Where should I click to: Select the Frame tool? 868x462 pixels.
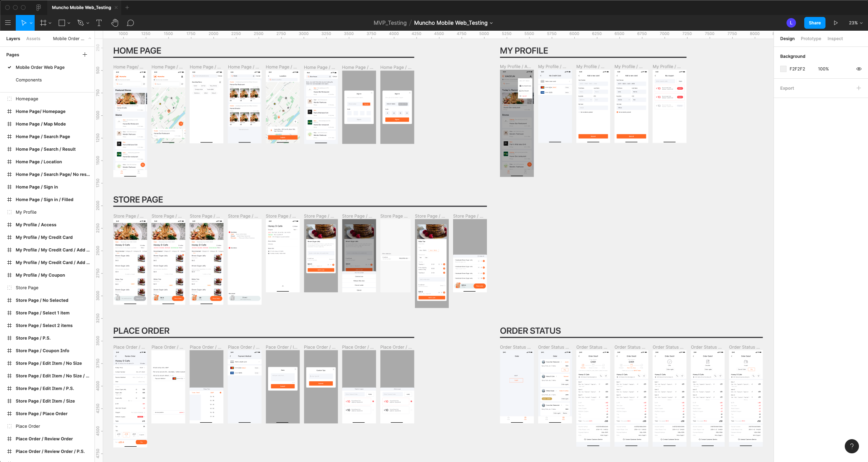(43, 22)
